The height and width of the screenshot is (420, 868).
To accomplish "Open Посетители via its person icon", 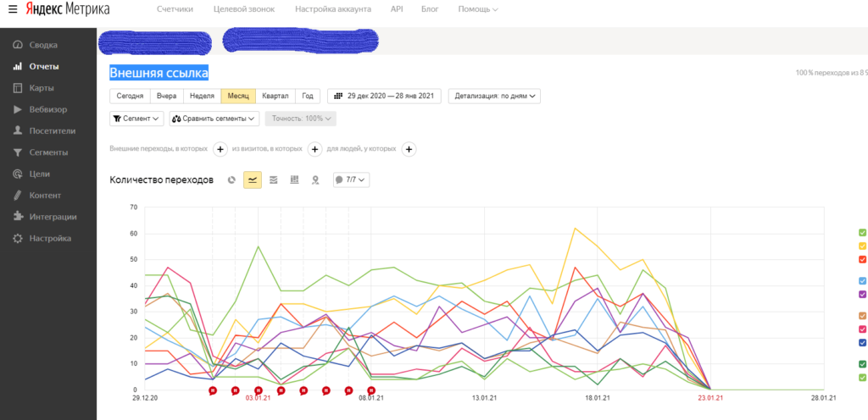I will pyautogui.click(x=18, y=131).
